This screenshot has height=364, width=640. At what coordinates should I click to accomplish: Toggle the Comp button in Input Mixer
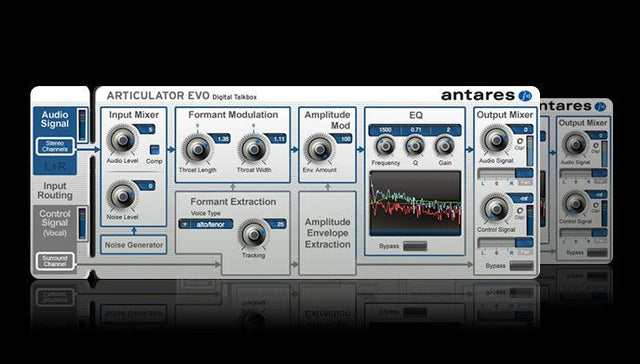coord(154,150)
